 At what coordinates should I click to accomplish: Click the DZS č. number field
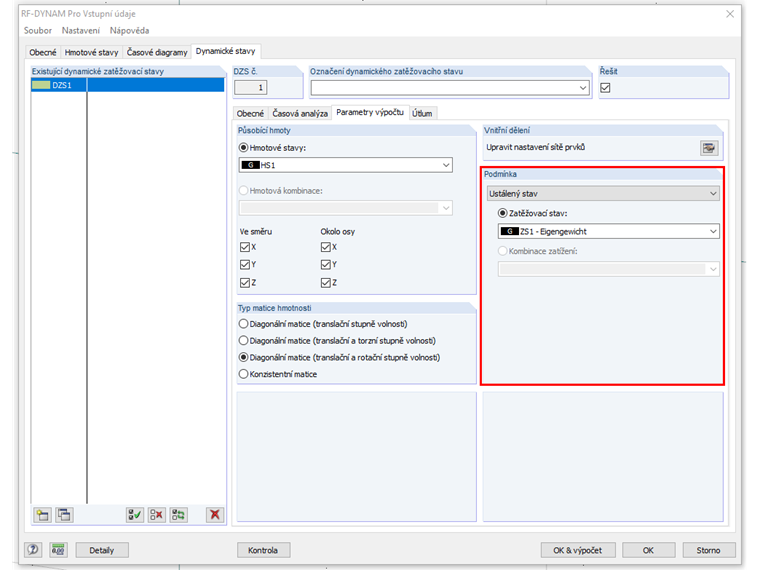[251, 88]
